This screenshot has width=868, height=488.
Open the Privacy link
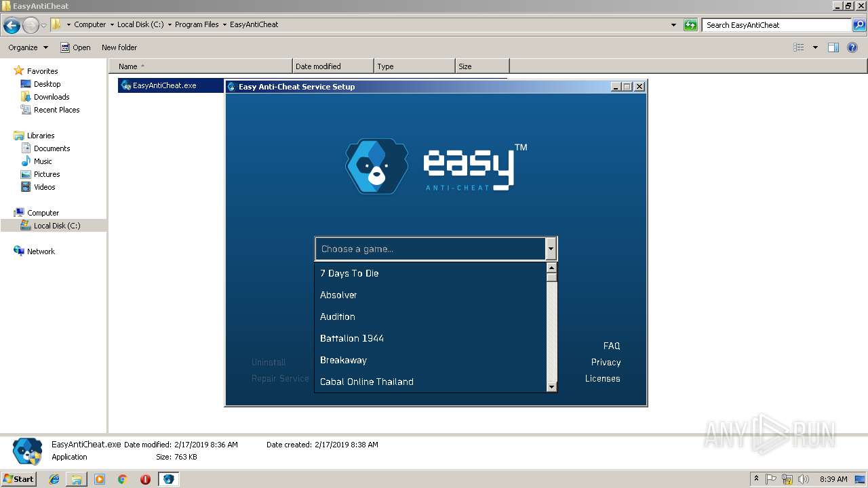click(606, 362)
